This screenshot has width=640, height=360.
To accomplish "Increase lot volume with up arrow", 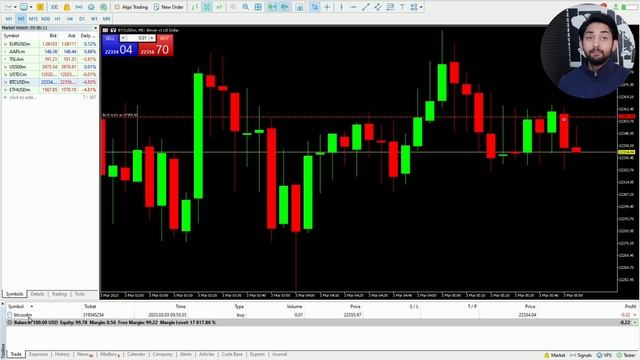I will tap(152, 38).
